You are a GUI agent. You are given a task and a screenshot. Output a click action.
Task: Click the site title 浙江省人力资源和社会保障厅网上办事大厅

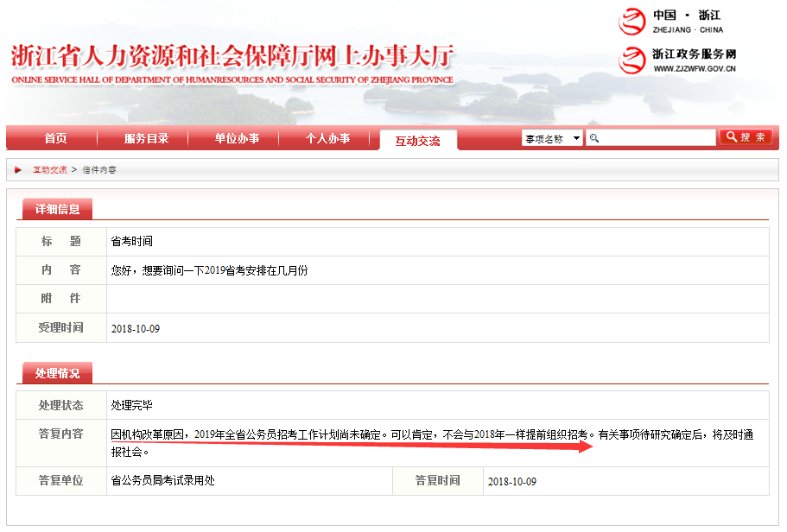[232, 56]
